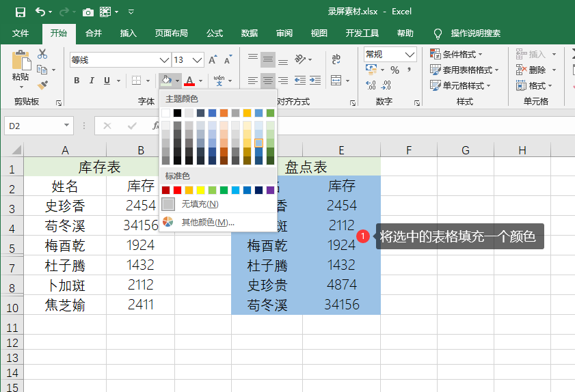Cut selection with the scissors icon
This screenshot has width=575, height=392.
click(42, 54)
